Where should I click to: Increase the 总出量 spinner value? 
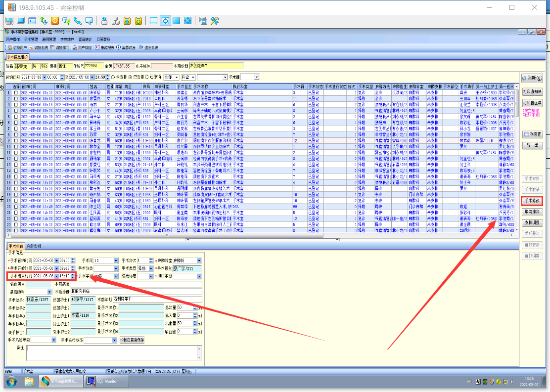(195, 306)
